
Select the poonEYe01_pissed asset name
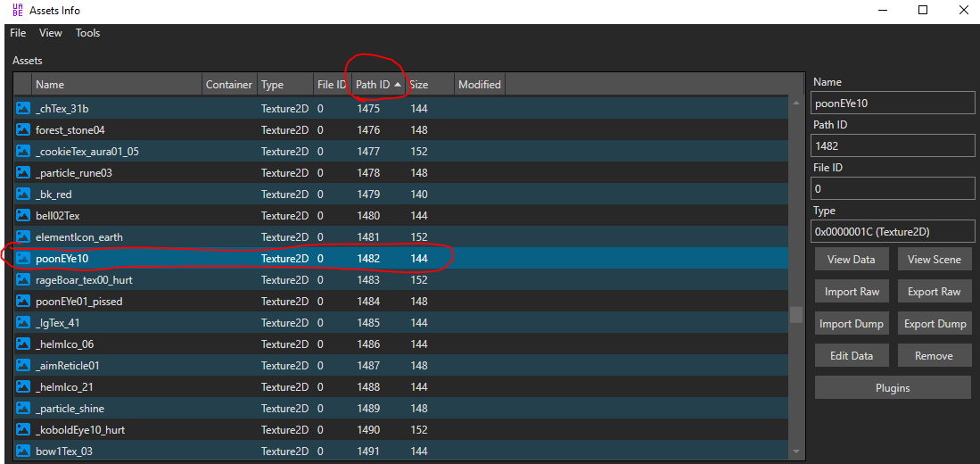click(79, 302)
